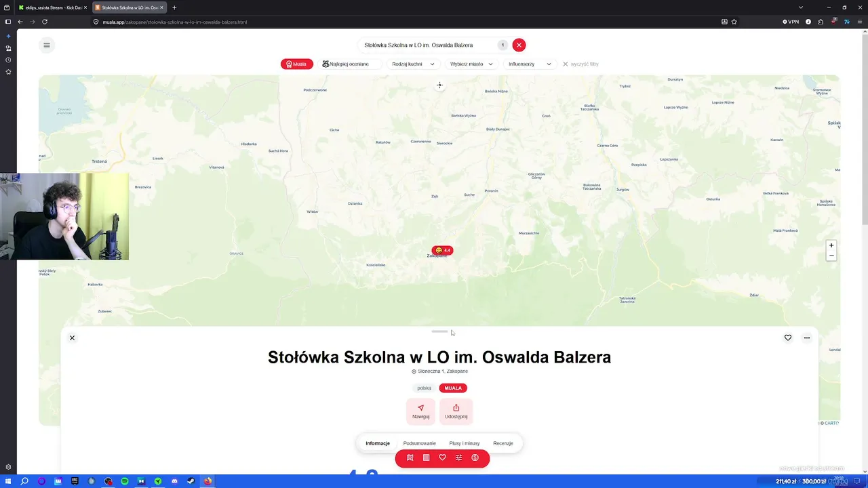
Task: Open the three-dot more options menu
Action: pyautogui.click(x=807, y=338)
